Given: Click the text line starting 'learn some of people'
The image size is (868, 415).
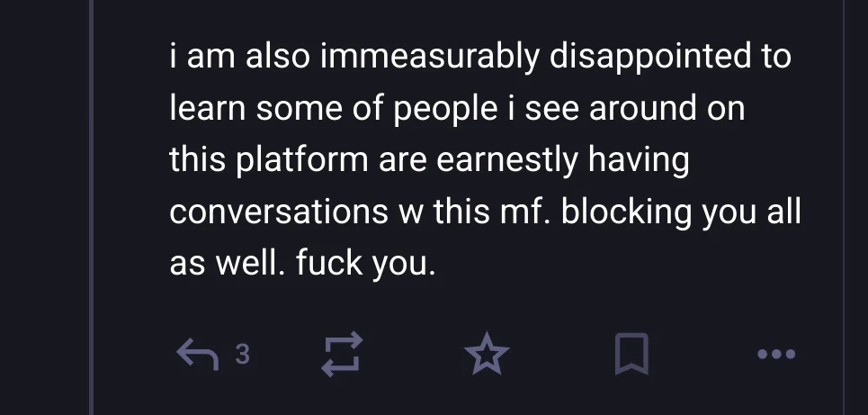Looking at the screenshot, I should (x=457, y=109).
